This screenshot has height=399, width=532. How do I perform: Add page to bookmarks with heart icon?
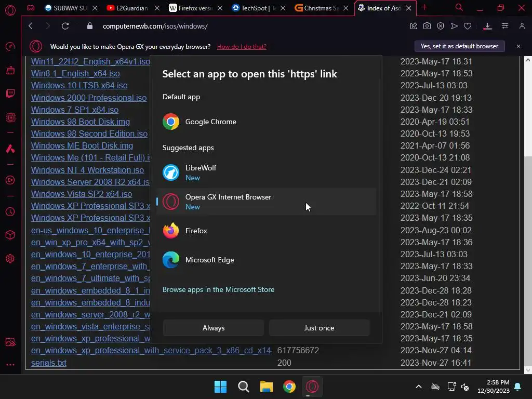[x=468, y=26]
